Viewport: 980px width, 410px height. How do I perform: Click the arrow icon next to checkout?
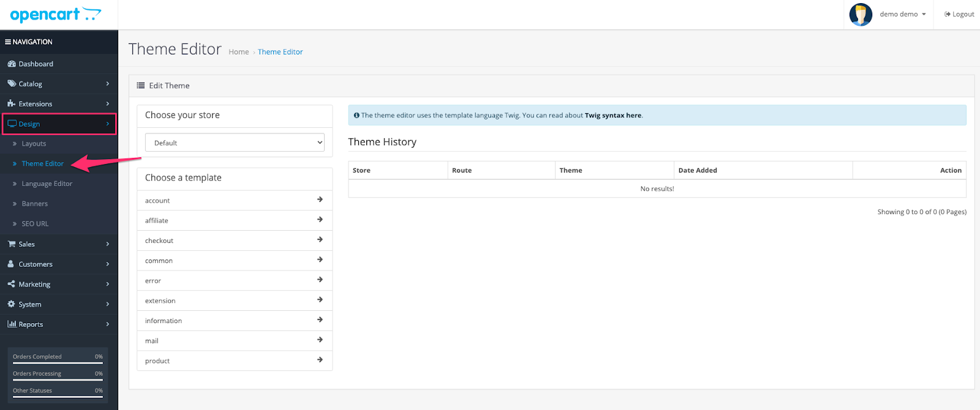pyautogui.click(x=320, y=240)
